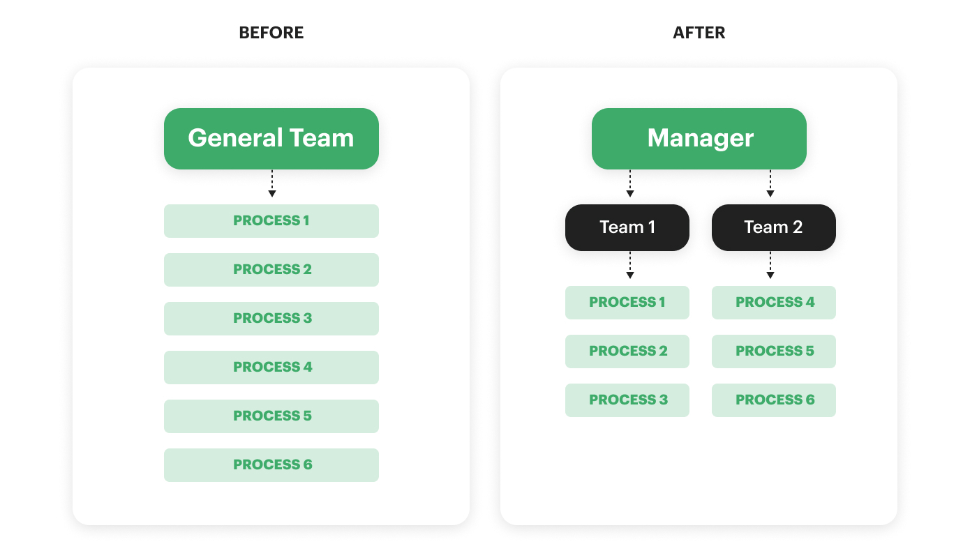Click the green General Team box
The image size is (970, 560).
click(271, 138)
